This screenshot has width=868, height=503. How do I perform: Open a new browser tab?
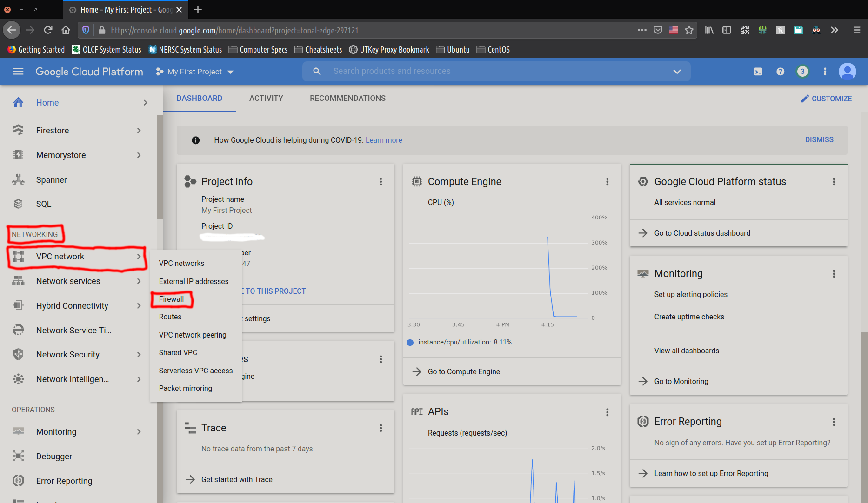coord(198,9)
